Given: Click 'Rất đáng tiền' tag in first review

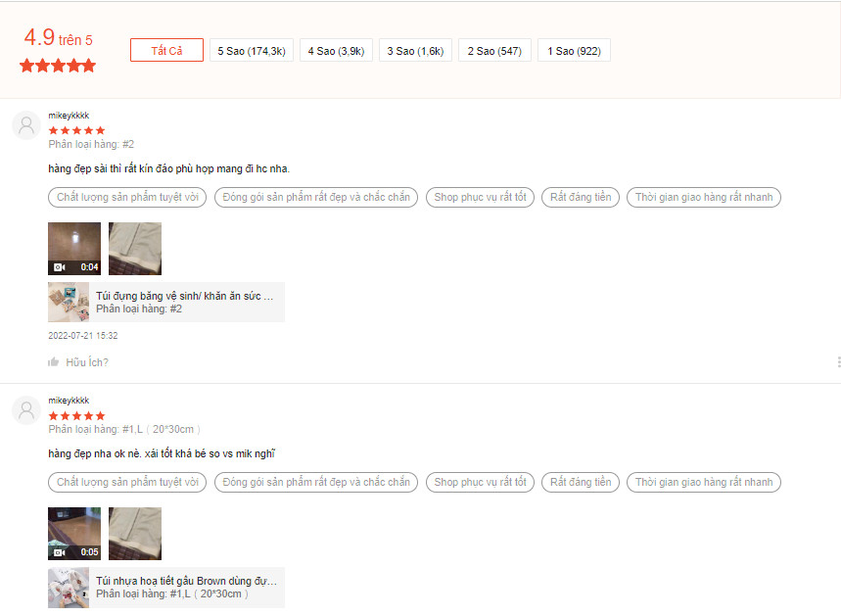Looking at the screenshot, I should (x=580, y=198).
